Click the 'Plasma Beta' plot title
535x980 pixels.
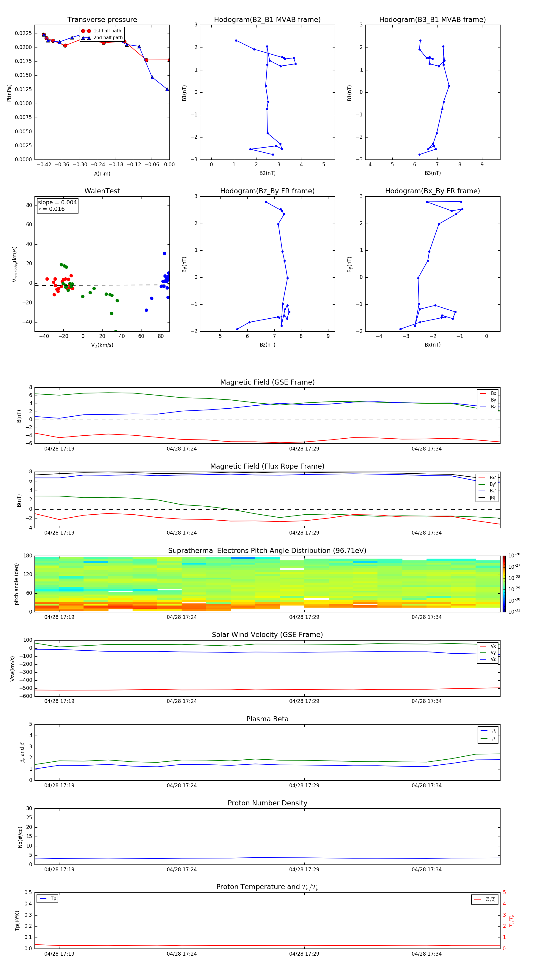click(267, 719)
